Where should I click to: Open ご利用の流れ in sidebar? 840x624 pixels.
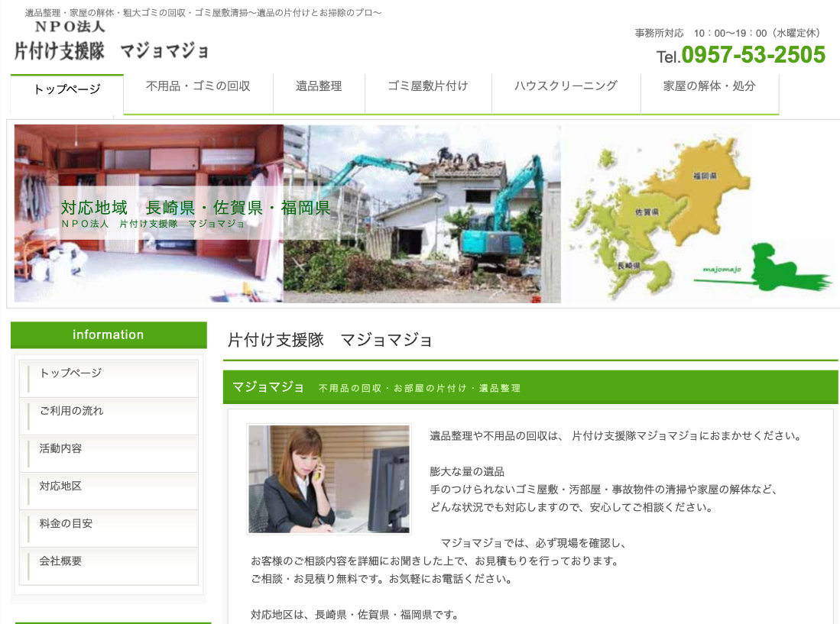pos(71,411)
